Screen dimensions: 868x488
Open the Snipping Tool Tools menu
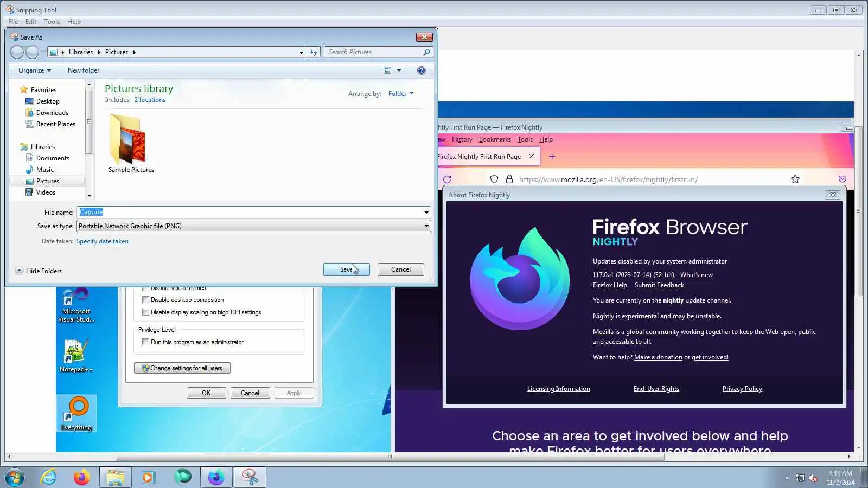tap(52, 22)
